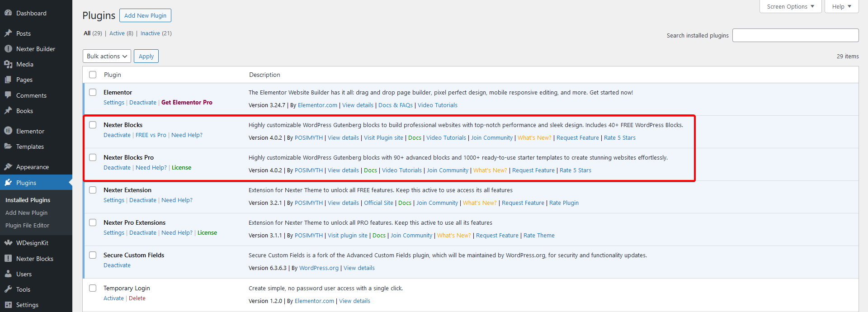Check the Temporary Login plugin checkbox
This screenshot has height=312, width=868.
(x=93, y=288)
